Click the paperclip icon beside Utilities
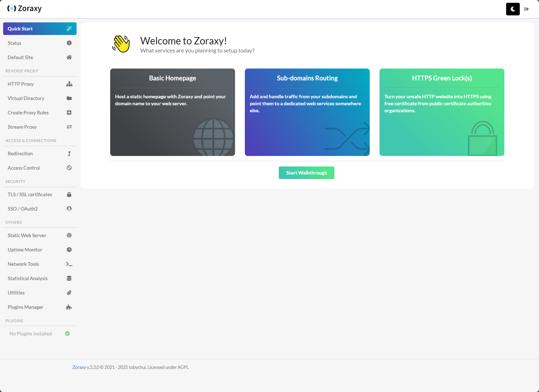This screenshot has height=392, width=539. (69, 293)
